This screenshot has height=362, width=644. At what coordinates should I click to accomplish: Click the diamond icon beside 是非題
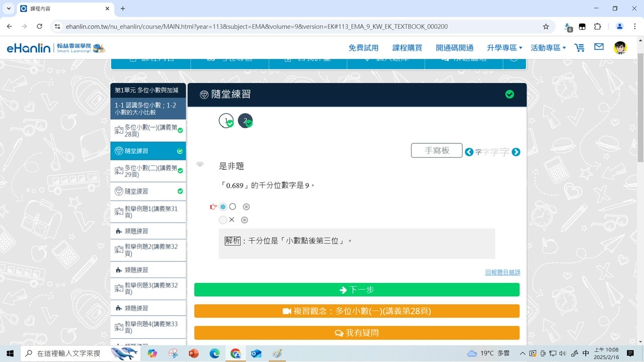pos(200,164)
